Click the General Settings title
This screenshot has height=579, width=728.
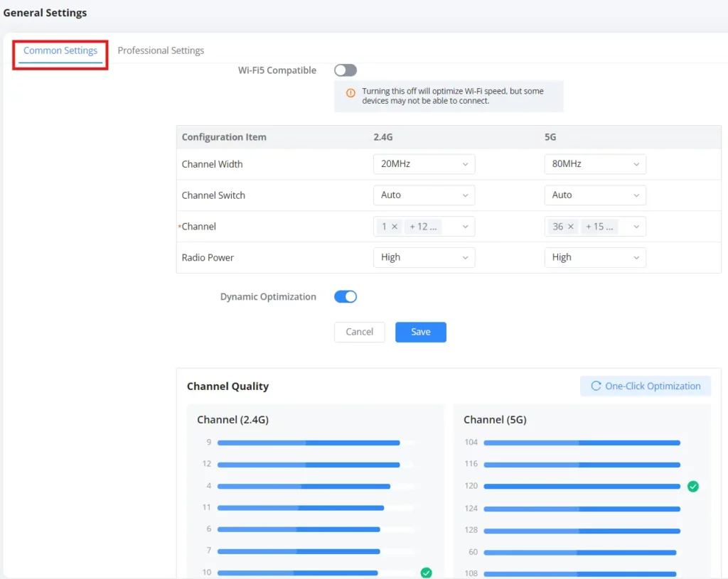(45, 13)
